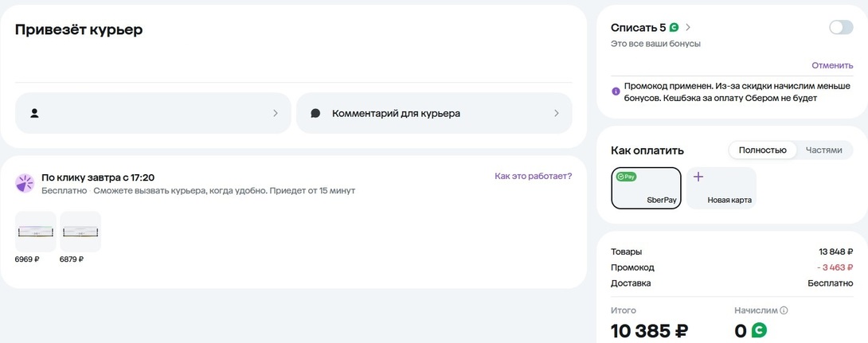Open the 6879 ₽ product thumbnail
The width and height of the screenshot is (868, 343).
pos(80,232)
